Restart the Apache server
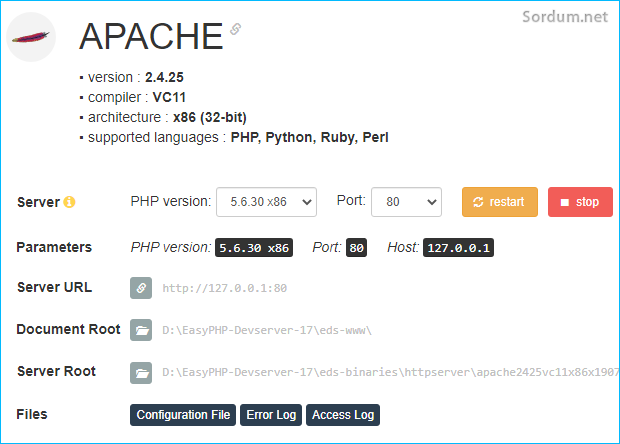This screenshot has width=620, height=444. (500, 202)
